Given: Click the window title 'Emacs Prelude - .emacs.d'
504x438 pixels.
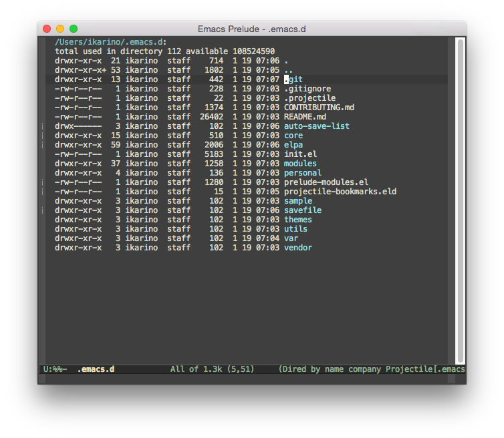Looking at the screenshot, I should (252, 29).
